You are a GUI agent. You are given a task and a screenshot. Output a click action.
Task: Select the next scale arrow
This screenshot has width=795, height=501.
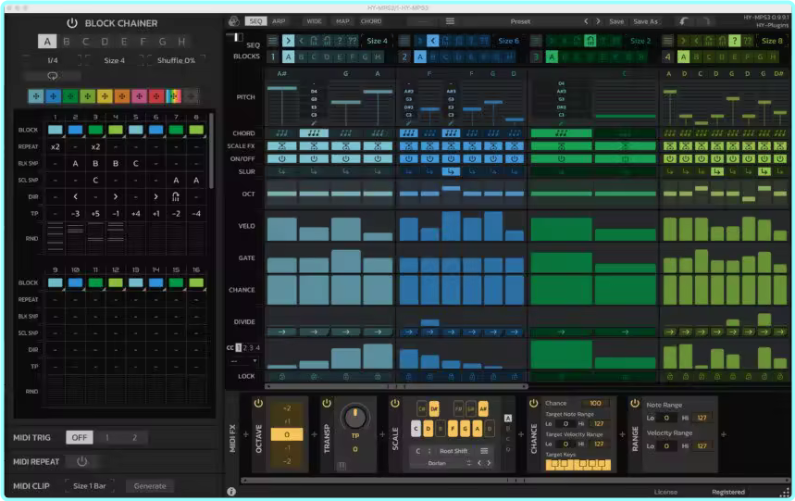point(489,463)
